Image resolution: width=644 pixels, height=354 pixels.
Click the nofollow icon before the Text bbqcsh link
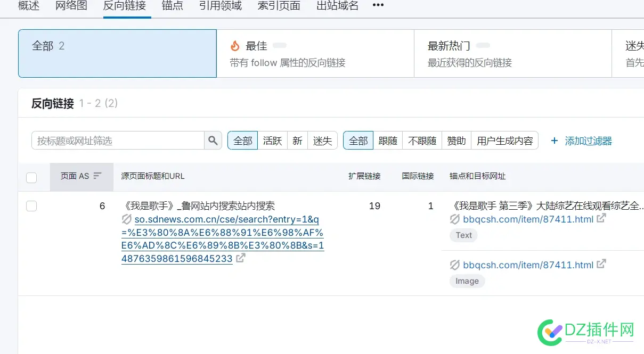point(455,219)
